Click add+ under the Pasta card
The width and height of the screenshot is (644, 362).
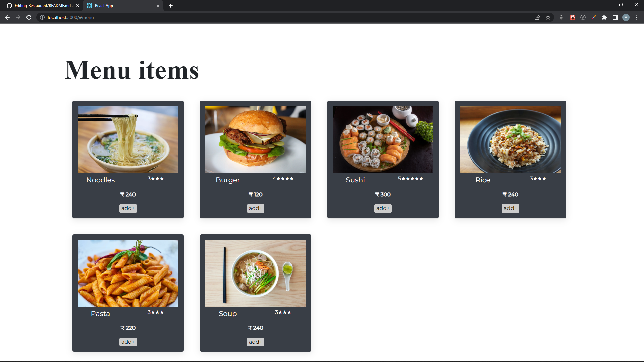pyautogui.click(x=128, y=342)
